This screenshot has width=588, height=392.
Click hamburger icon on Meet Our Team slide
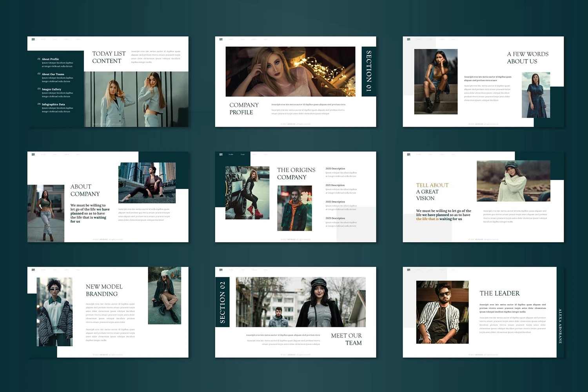[x=221, y=270]
